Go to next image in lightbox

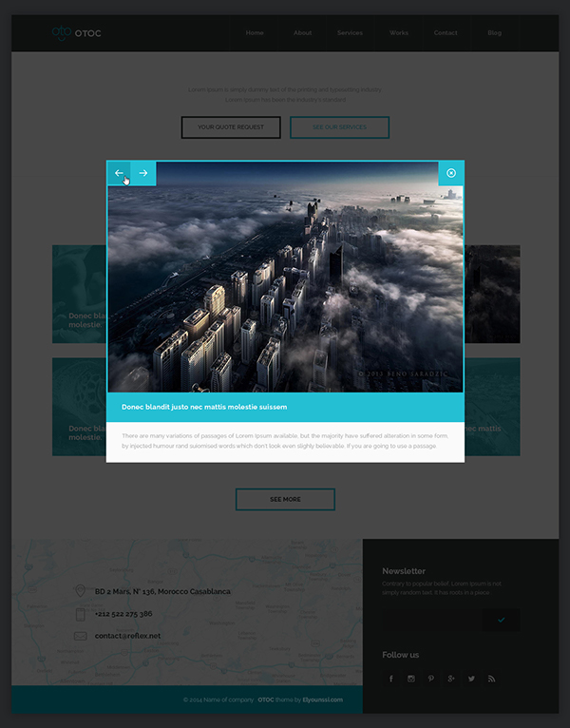point(143,173)
